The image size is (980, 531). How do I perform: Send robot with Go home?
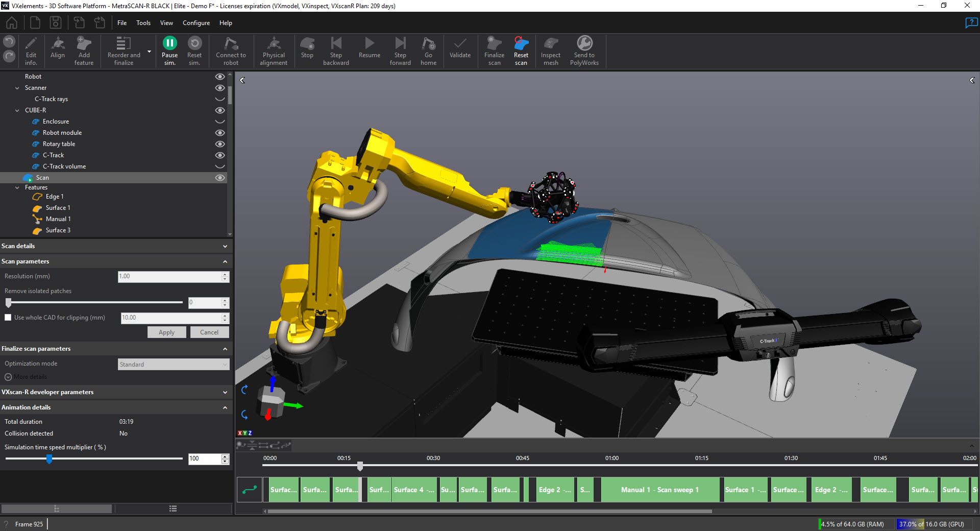(x=428, y=51)
